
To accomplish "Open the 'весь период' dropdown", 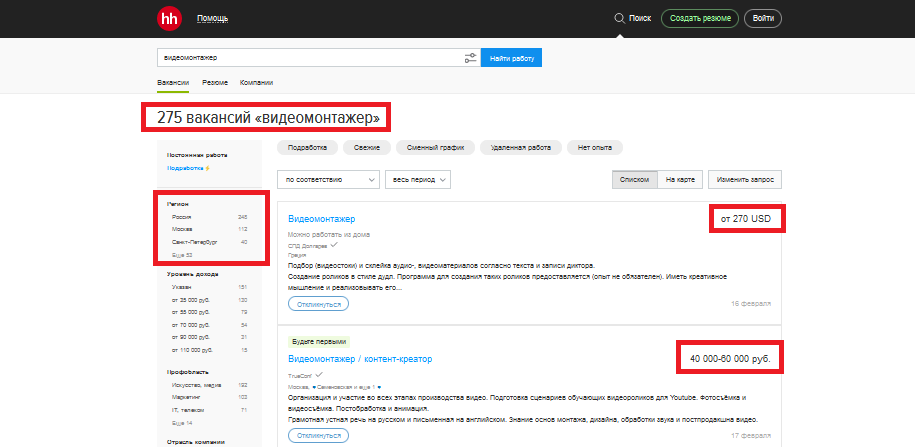I will point(418,179).
